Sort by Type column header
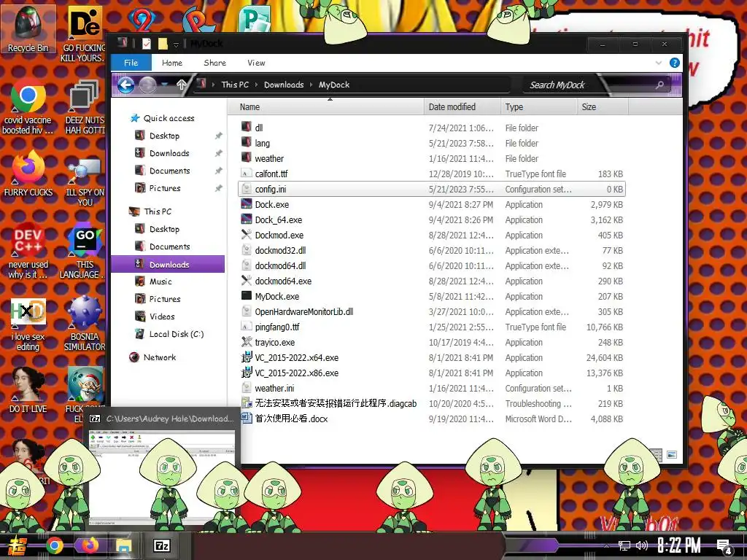The image size is (747, 560). tap(539, 106)
